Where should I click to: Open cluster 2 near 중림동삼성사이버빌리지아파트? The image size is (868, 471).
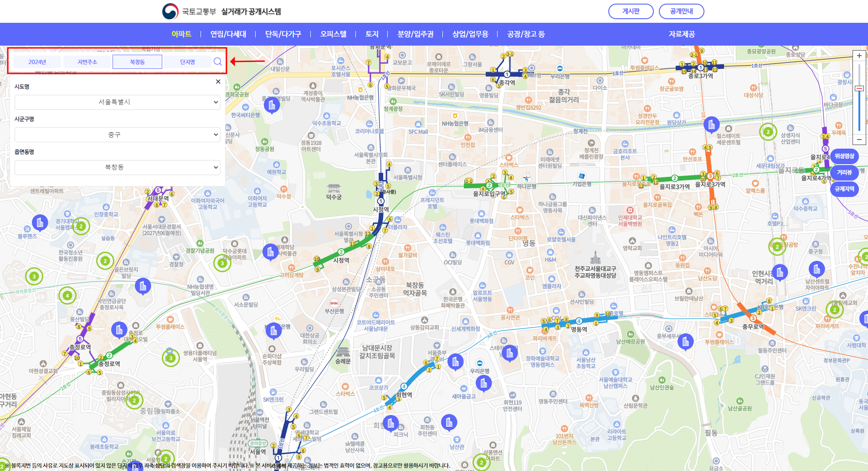pyautogui.click(x=134, y=401)
